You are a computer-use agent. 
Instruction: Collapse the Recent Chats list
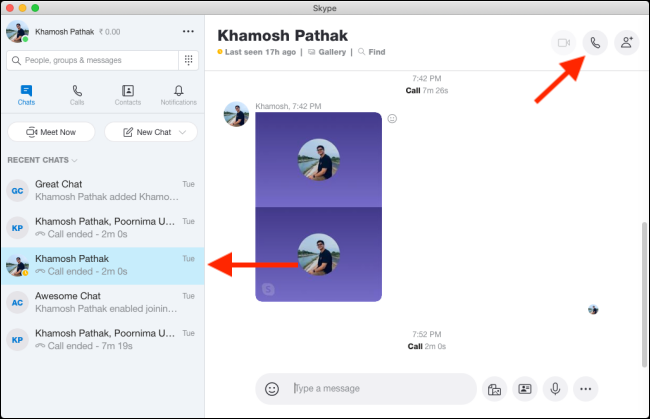pos(74,160)
